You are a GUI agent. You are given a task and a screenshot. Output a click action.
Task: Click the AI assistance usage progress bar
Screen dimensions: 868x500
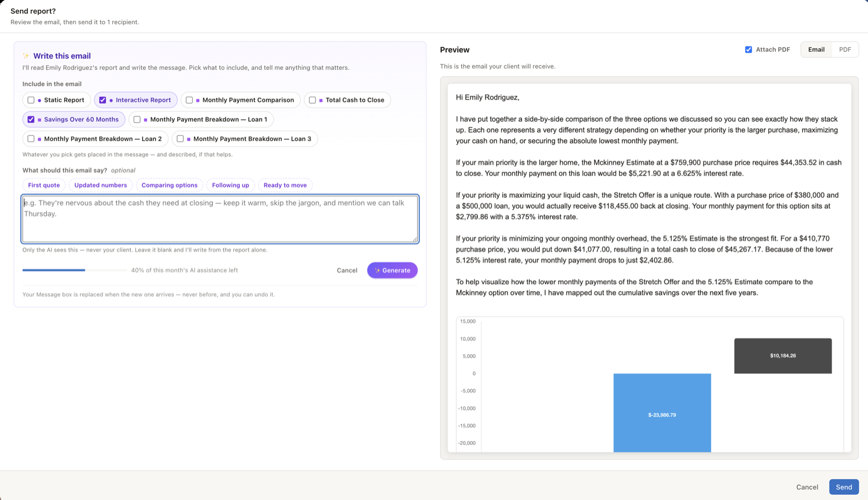[75, 270]
